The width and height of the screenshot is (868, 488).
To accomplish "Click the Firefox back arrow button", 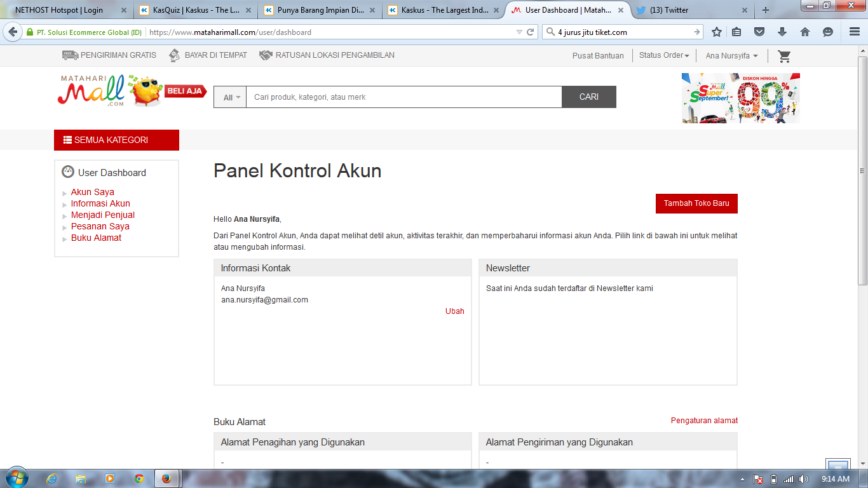I will tap(13, 32).
